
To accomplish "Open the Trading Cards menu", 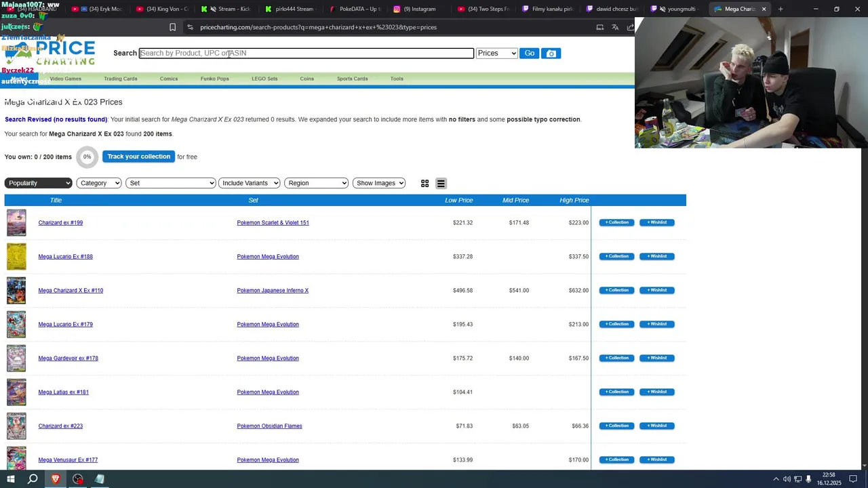I will tap(121, 79).
